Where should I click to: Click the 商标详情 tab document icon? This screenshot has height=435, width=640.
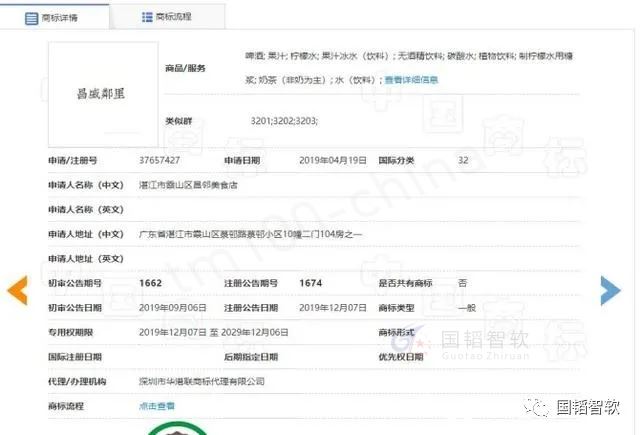coord(31,18)
